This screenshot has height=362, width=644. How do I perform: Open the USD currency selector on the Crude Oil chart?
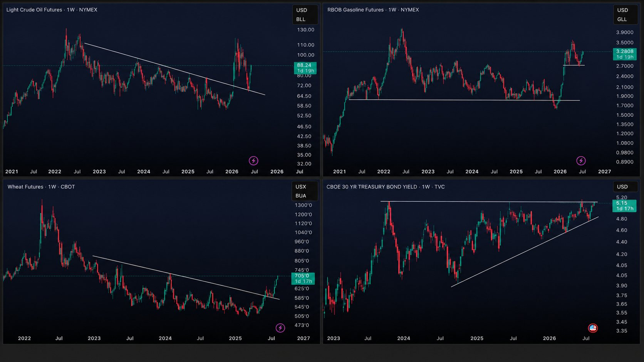302,10
